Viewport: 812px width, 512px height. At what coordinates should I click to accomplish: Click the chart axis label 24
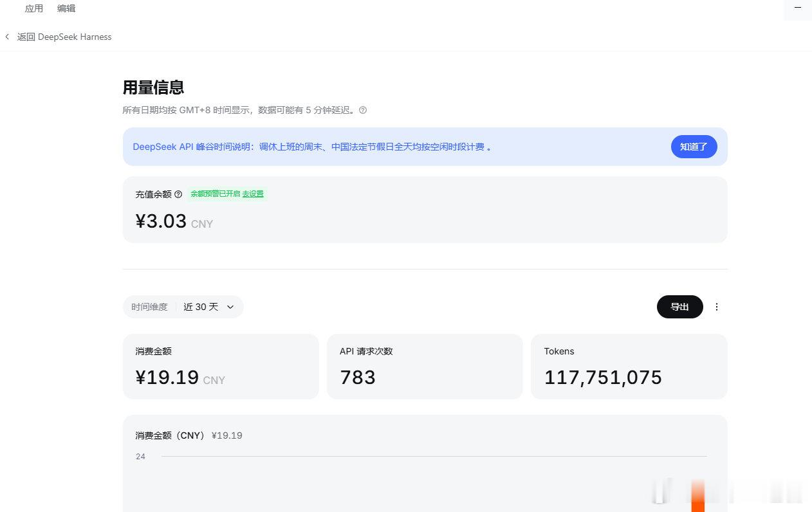(140, 457)
